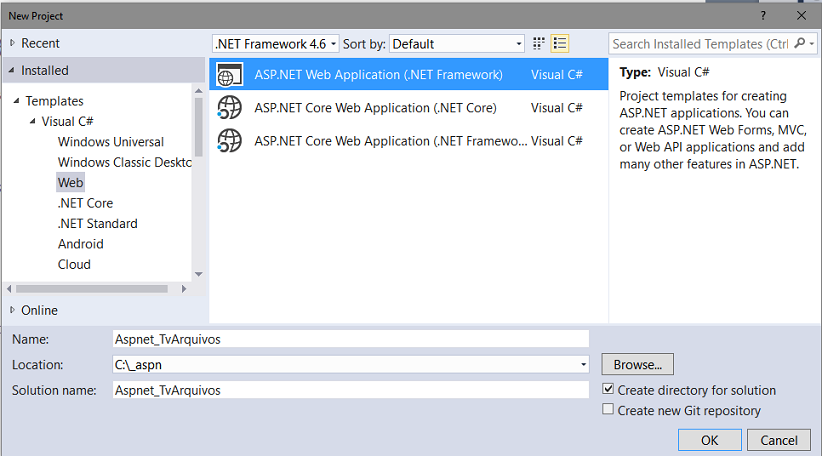Click the ASP.NET Core (.NET Core) globe icon
The image size is (822, 456).
[x=230, y=107]
